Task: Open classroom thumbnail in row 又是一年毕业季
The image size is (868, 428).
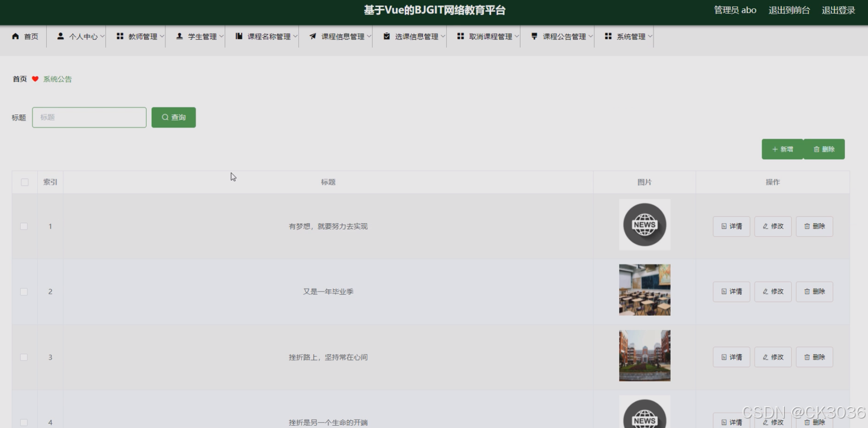Action: pos(645,290)
